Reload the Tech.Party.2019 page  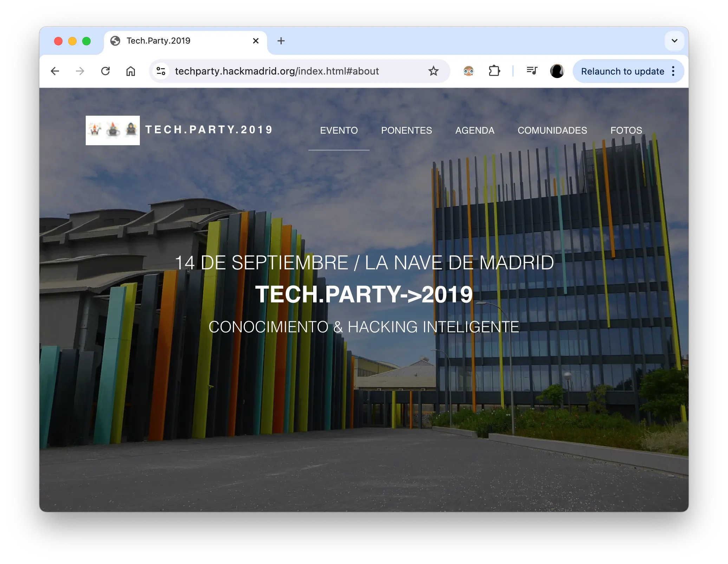coord(105,71)
